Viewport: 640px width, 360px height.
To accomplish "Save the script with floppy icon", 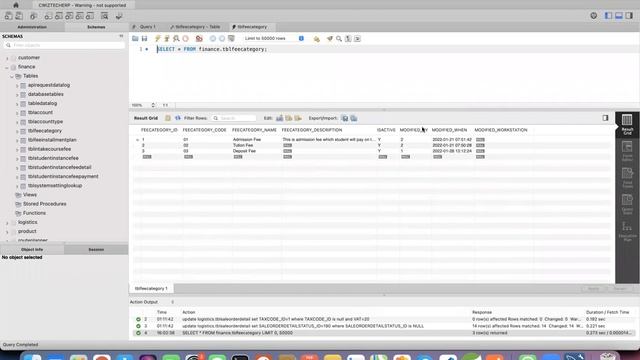I will tap(144, 38).
